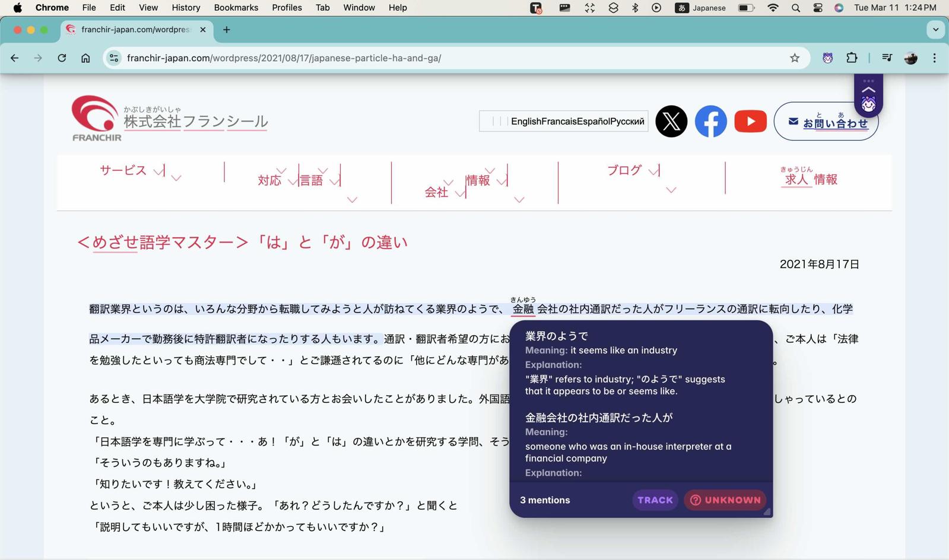Open Wi-Fi status in menu bar
The image size is (949, 560).
pyautogui.click(x=773, y=8)
